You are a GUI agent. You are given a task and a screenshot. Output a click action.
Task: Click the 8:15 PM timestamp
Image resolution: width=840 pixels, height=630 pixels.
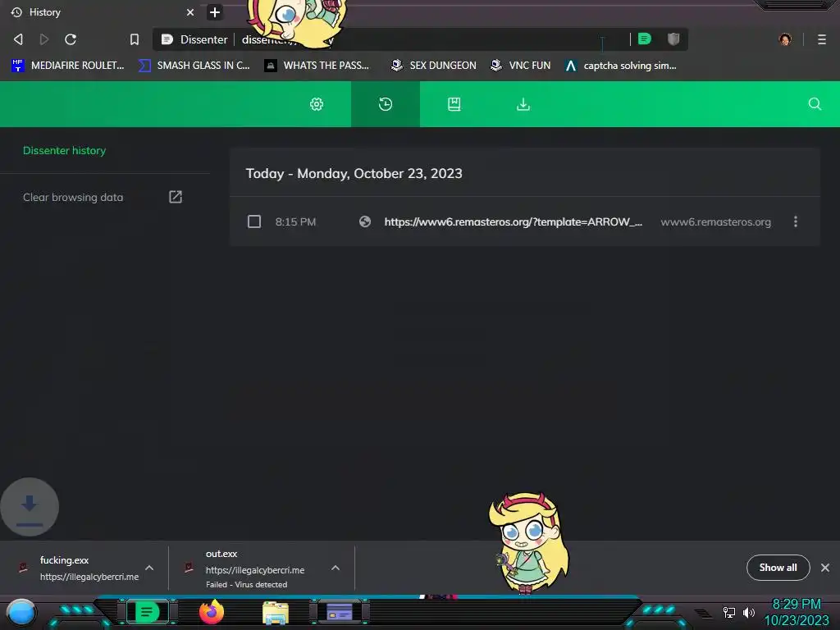[x=295, y=221]
